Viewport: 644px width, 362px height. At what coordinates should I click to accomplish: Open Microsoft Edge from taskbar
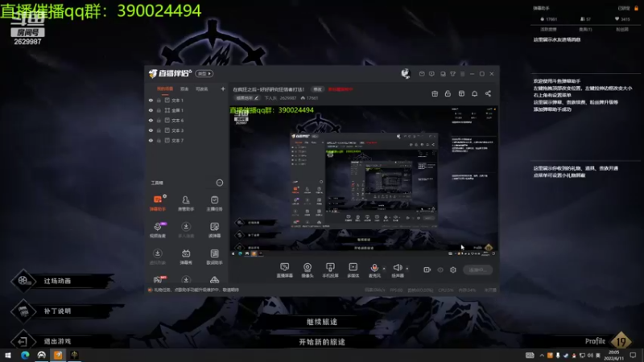[x=25, y=356]
